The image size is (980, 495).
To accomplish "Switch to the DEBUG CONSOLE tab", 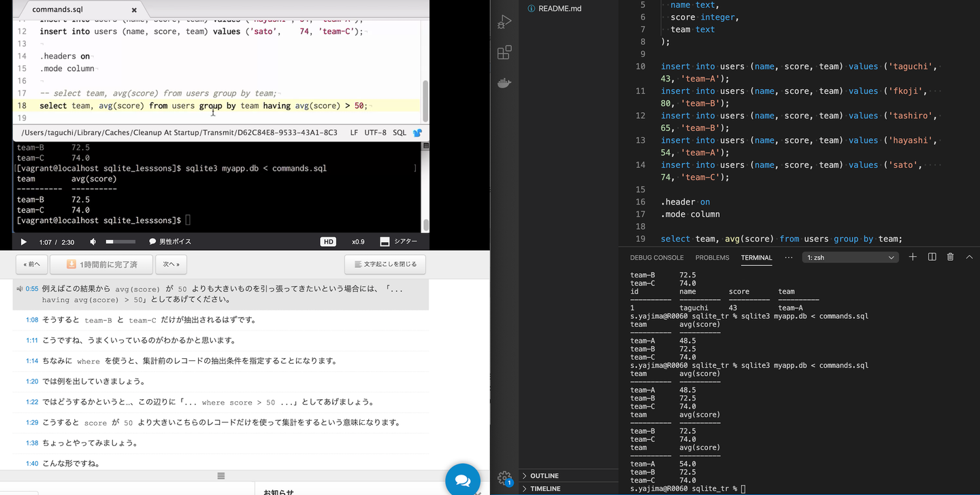I will tap(656, 258).
